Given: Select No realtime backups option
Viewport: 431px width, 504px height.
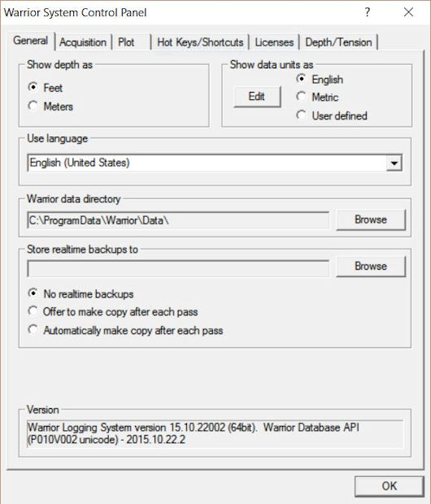Looking at the screenshot, I should pos(33,293).
